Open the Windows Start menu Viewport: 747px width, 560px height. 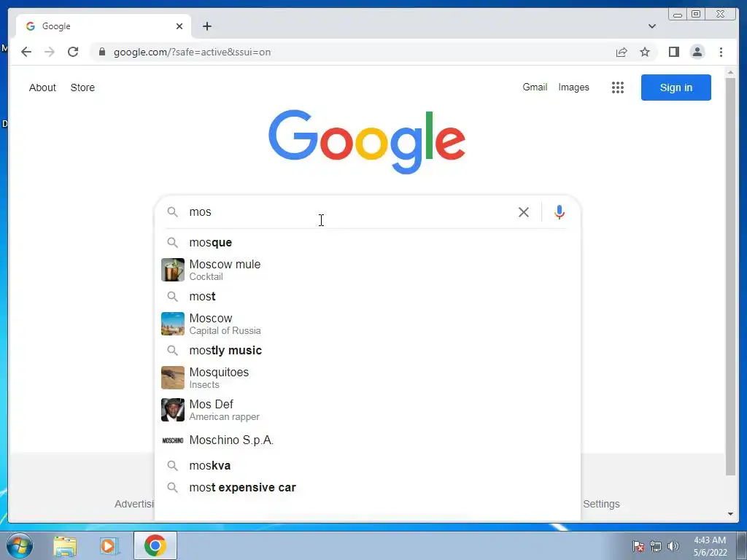20,545
